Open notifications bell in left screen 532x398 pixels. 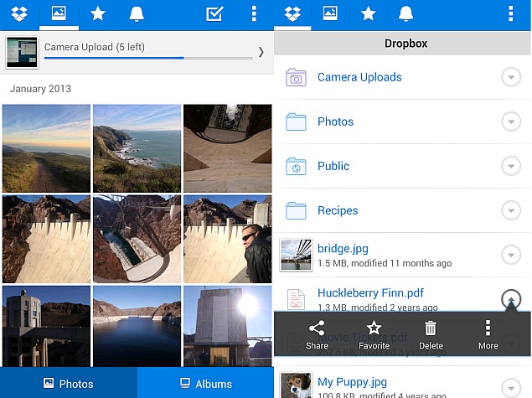click(x=137, y=14)
